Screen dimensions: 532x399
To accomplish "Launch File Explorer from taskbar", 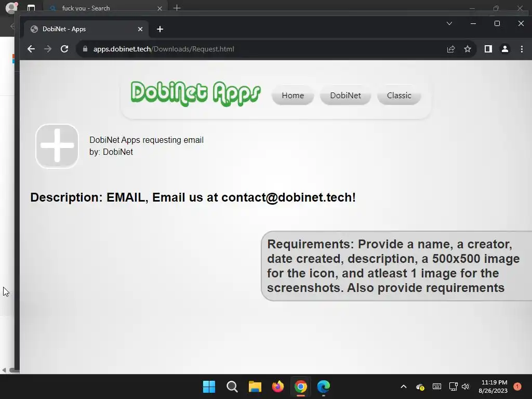I will 255,387.
